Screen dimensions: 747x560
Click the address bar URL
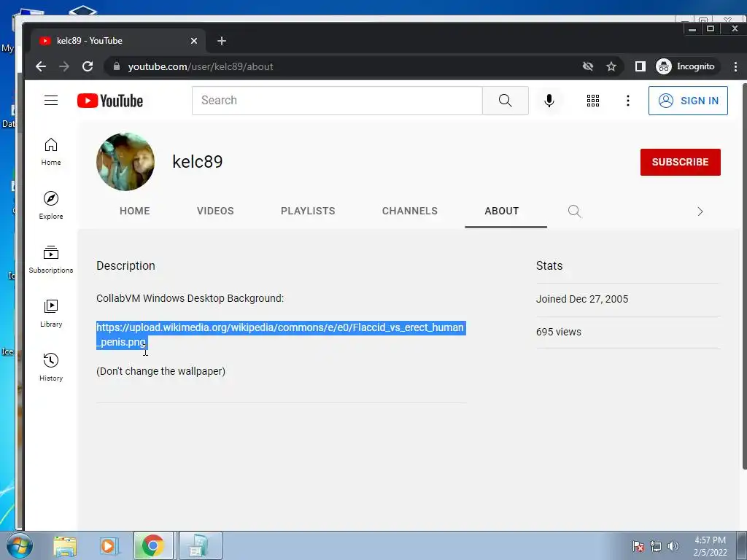201,66
